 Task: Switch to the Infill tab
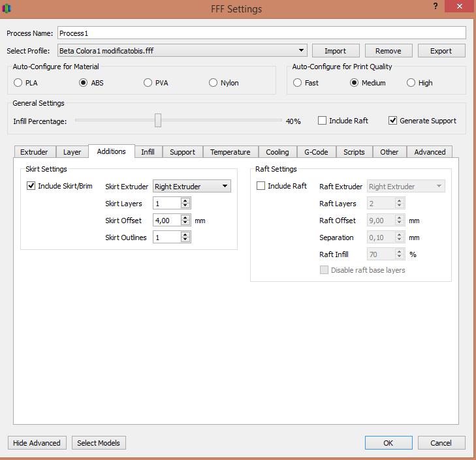point(148,152)
